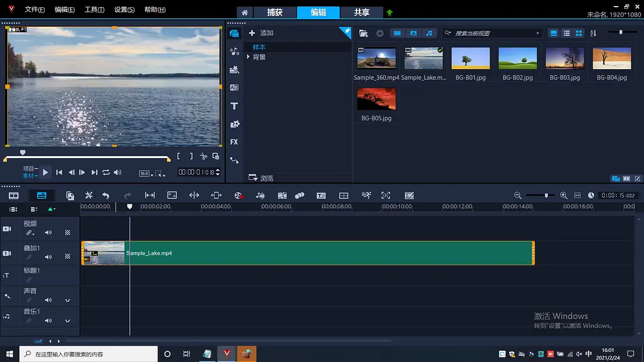The width and height of the screenshot is (644, 362).
Task: Switch to the 共享 share tab
Action: pyautogui.click(x=361, y=13)
